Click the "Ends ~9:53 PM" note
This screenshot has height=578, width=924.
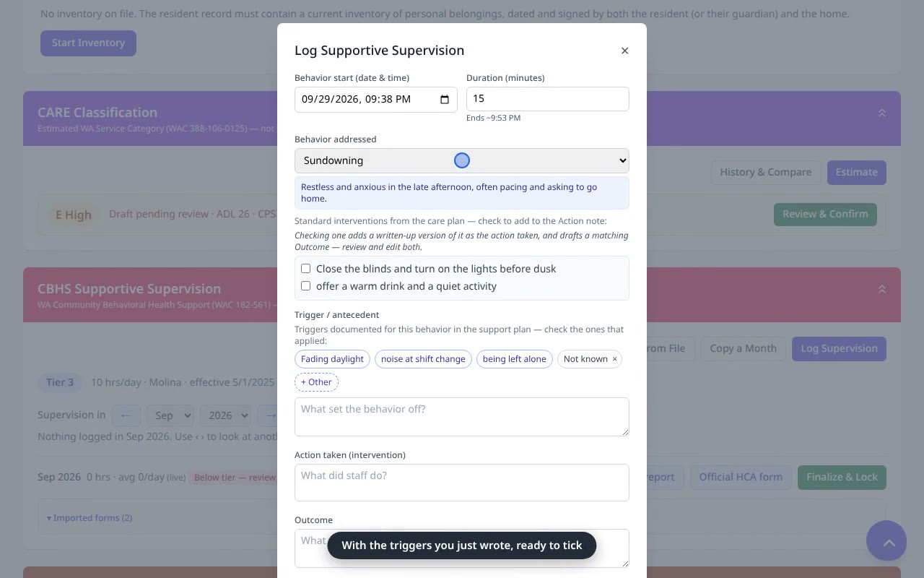click(493, 118)
